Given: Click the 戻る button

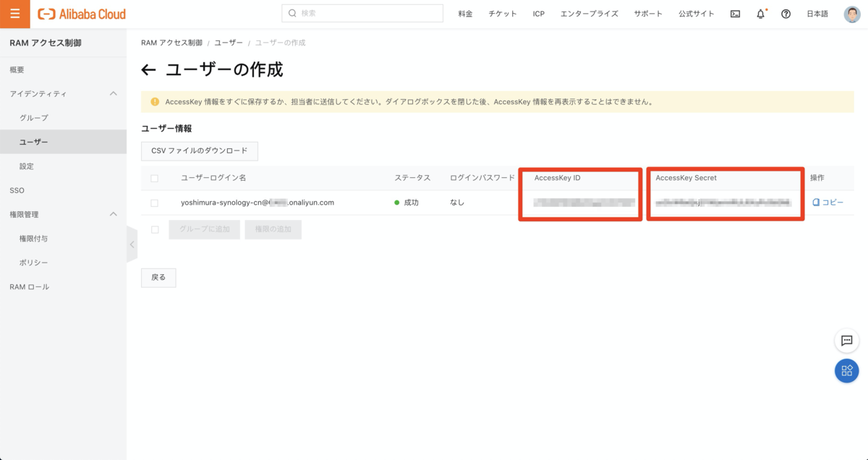Looking at the screenshot, I should click(x=158, y=278).
